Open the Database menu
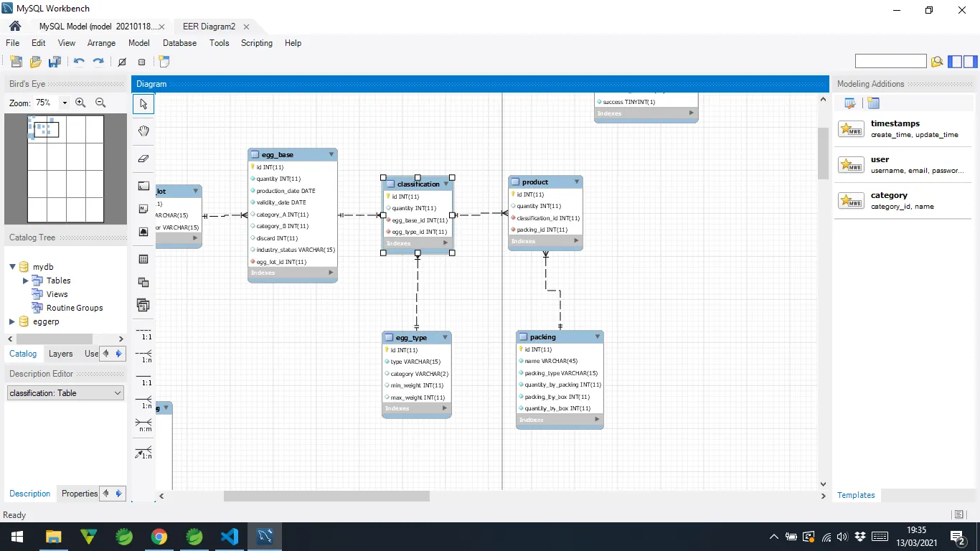This screenshot has width=980, height=551. pyautogui.click(x=179, y=43)
